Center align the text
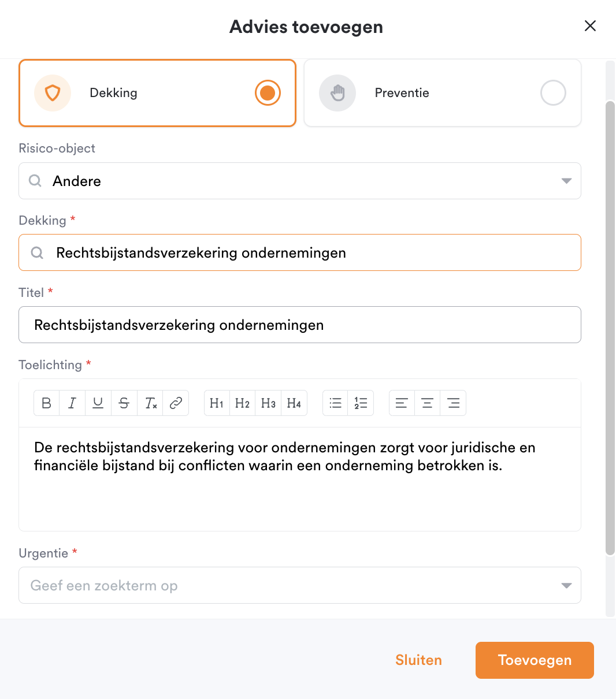This screenshot has height=699, width=616. point(428,403)
